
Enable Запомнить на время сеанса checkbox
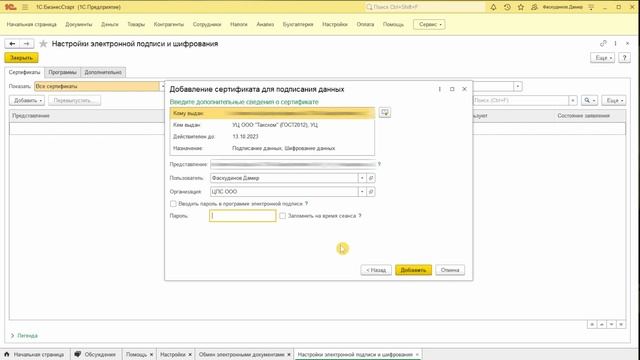[x=282, y=216]
